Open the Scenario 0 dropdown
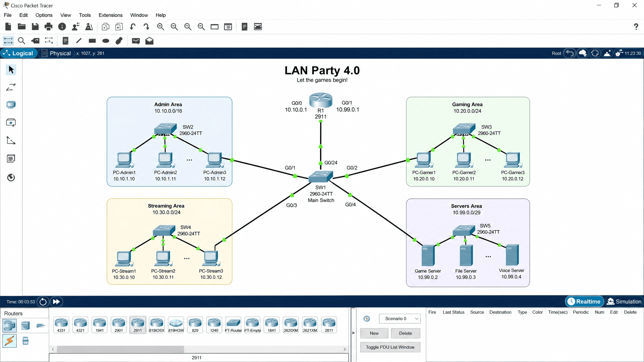Viewport: 644px width, 362px height. [399, 319]
